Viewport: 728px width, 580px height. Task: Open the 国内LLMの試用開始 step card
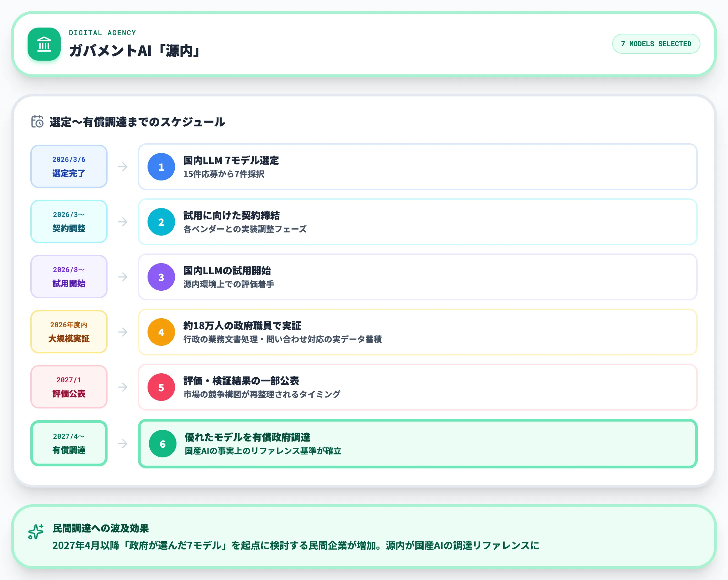(418, 277)
